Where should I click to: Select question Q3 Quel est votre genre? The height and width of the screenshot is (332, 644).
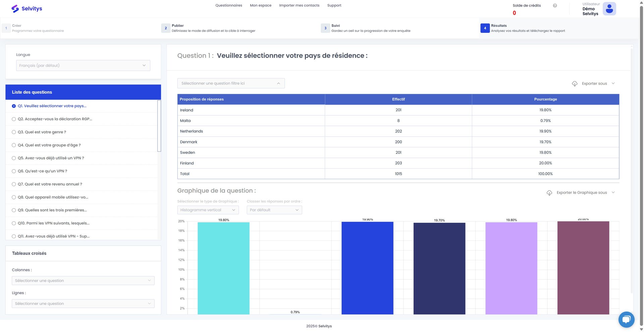[42, 132]
